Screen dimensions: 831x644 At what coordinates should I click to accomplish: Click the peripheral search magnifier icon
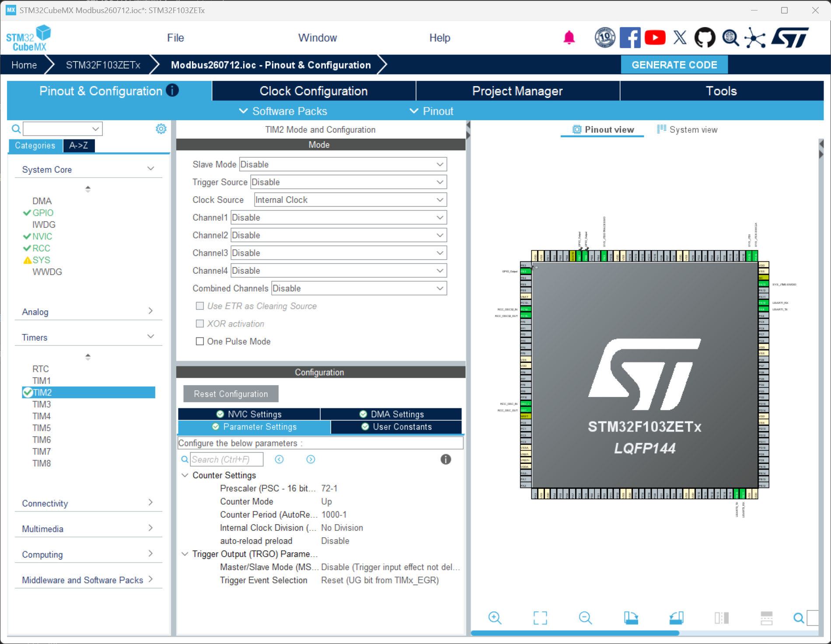(16, 129)
